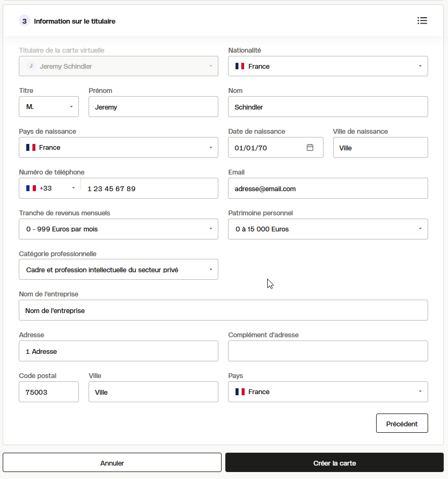
Task: Open the calendar icon in Date de naissance
Action: click(x=310, y=148)
